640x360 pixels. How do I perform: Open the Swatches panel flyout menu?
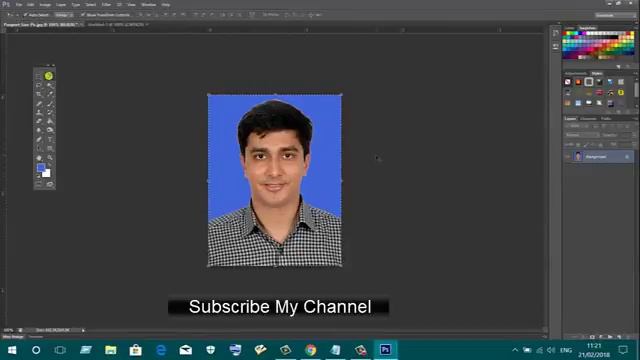pos(635,28)
